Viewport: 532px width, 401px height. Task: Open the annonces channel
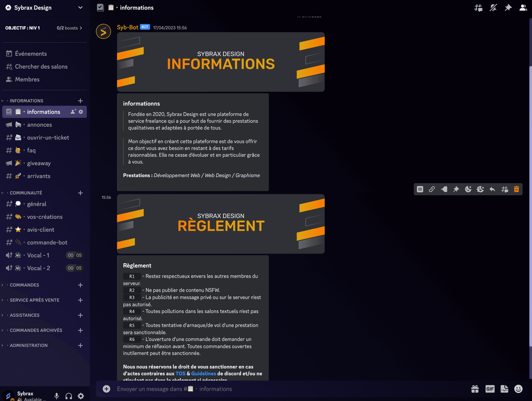click(39, 125)
